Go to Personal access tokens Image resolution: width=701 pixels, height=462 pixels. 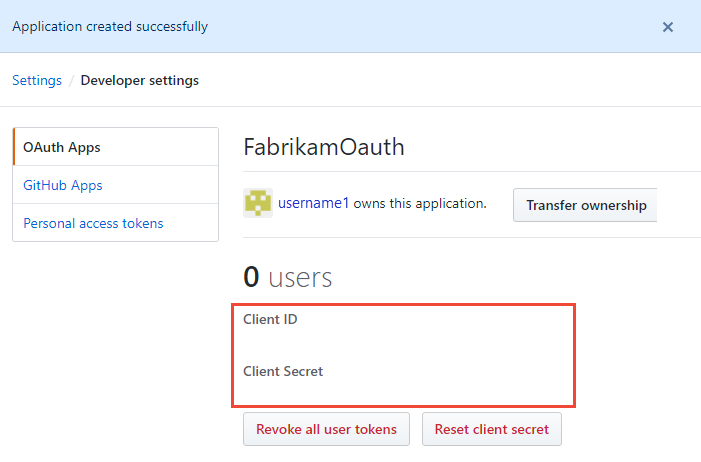coord(116,223)
